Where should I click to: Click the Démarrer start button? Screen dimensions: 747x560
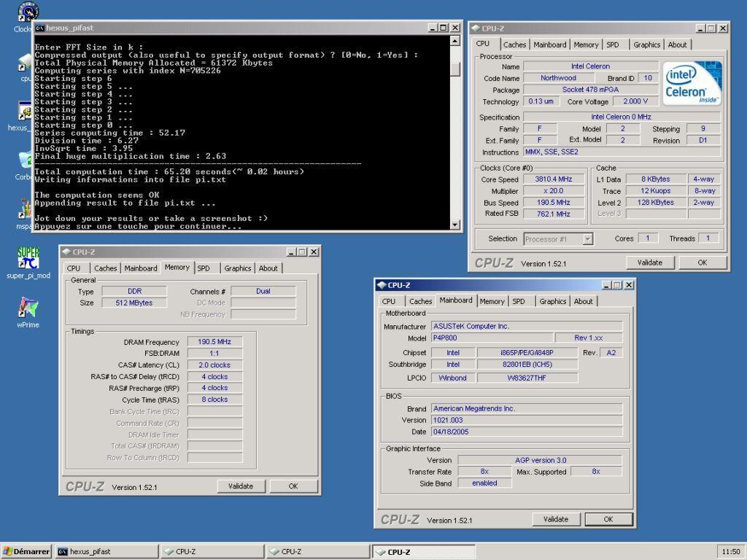(27, 551)
